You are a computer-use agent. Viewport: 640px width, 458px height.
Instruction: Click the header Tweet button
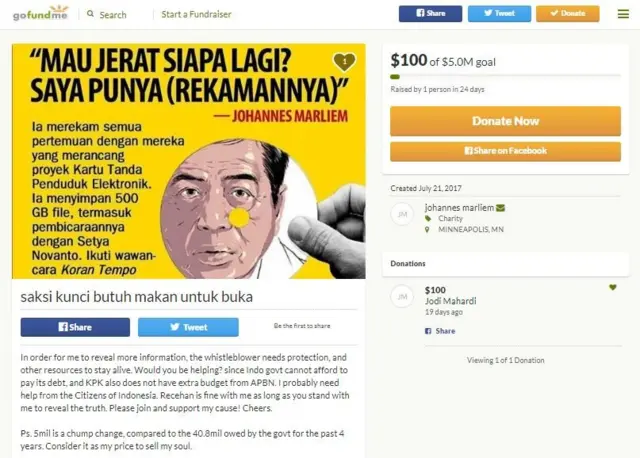pyautogui.click(x=499, y=13)
